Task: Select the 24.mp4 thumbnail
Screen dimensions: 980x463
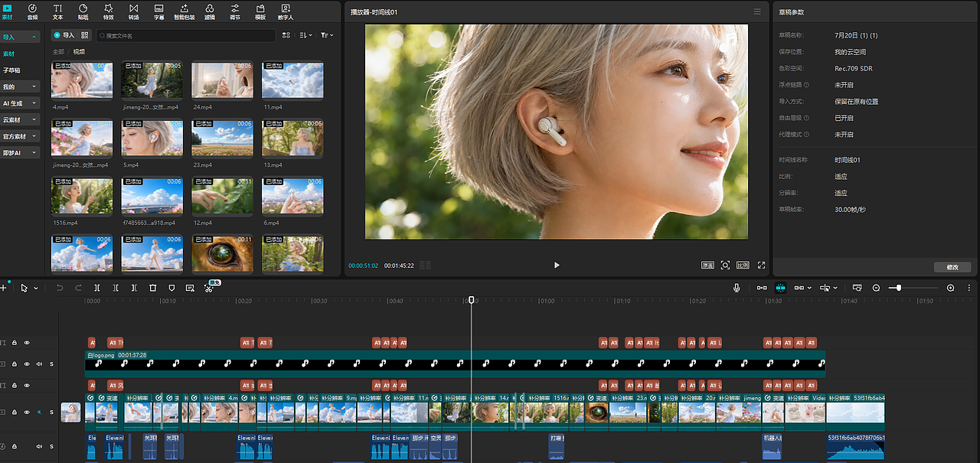Action: click(x=222, y=80)
